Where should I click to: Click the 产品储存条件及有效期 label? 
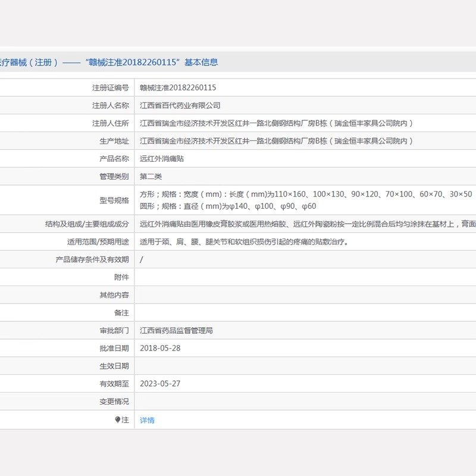pyautogui.click(x=92, y=259)
